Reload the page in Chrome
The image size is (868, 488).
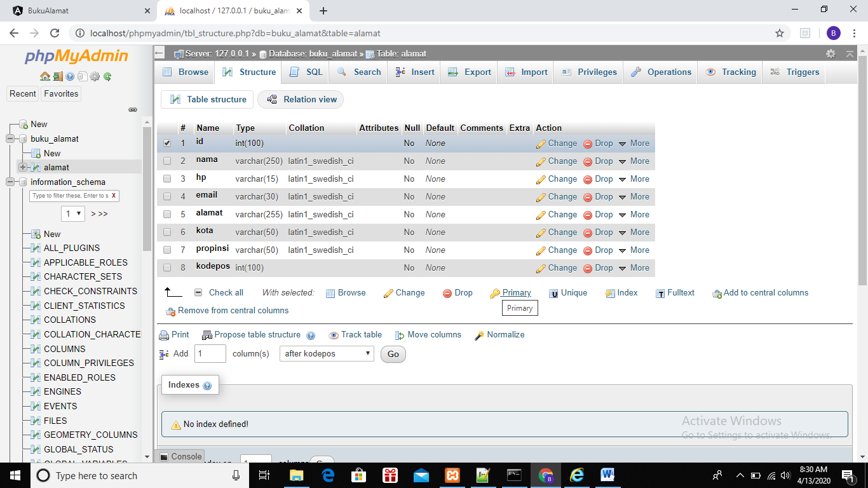55,33
